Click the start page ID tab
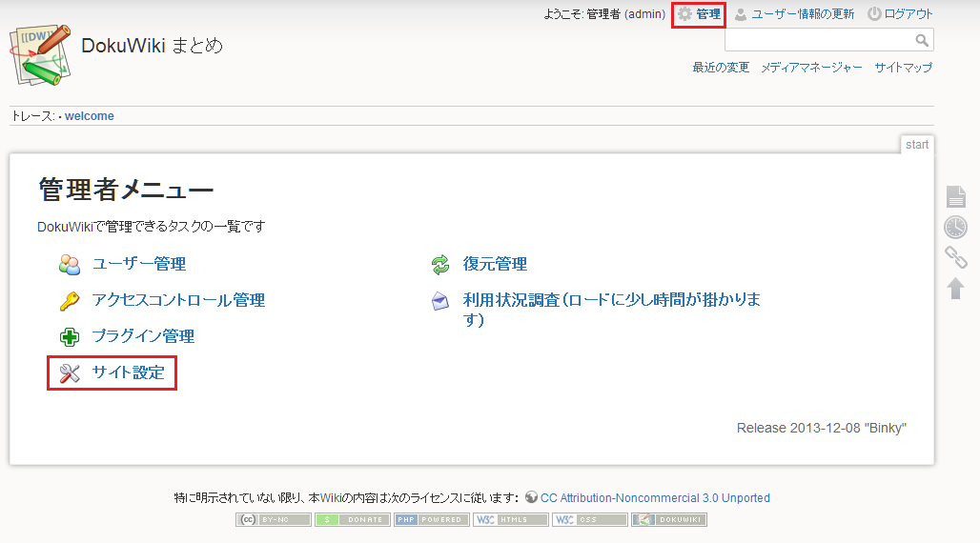 coord(917,145)
